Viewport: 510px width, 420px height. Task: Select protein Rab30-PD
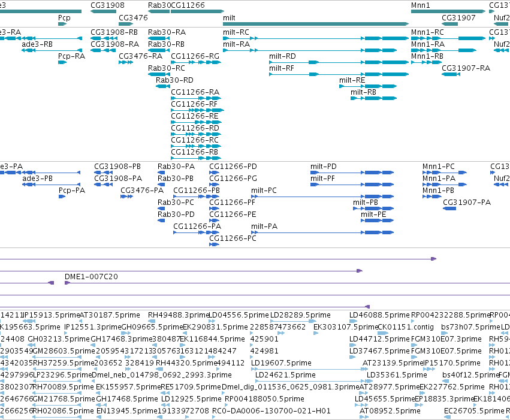pos(176,214)
